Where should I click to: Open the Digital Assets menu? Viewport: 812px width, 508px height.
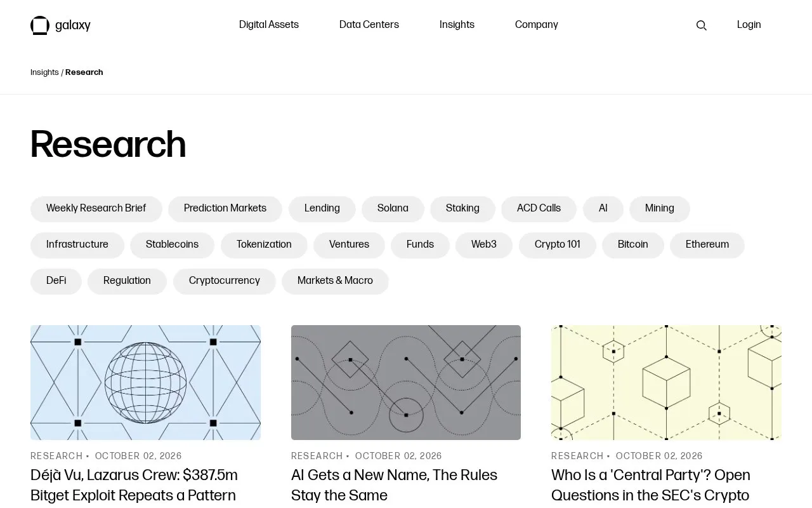[269, 25]
